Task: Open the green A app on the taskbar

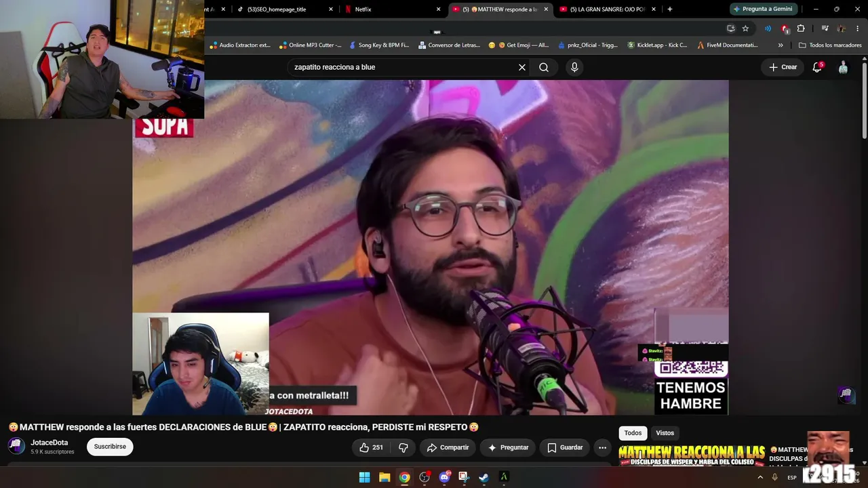Action: coord(504,477)
